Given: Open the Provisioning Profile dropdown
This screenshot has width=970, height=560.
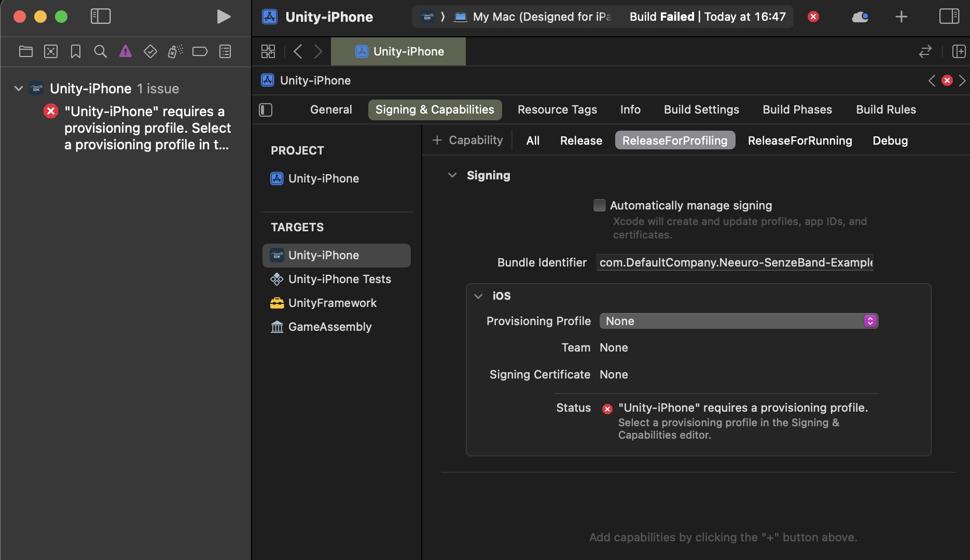Looking at the screenshot, I should [738, 321].
